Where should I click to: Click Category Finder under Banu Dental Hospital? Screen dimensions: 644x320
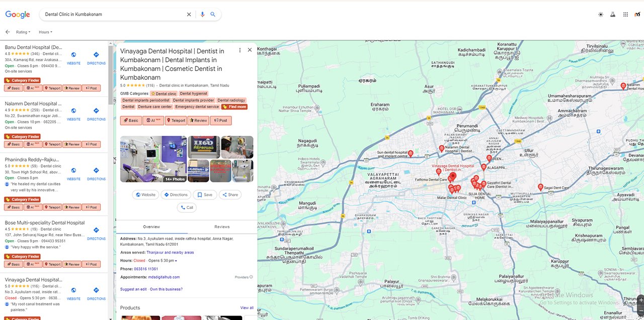click(22, 80)
